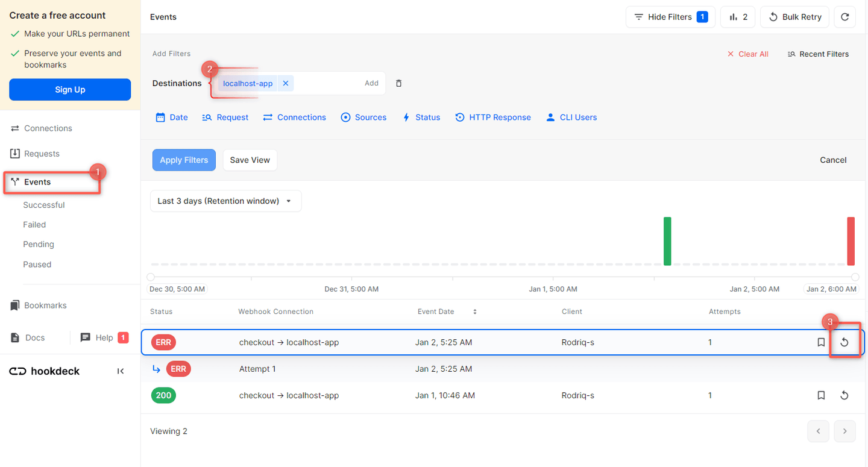The width and height of the screenshot is (868, 467).
Task: Open the metrics chart panel
Action: [x=737, y=17]
